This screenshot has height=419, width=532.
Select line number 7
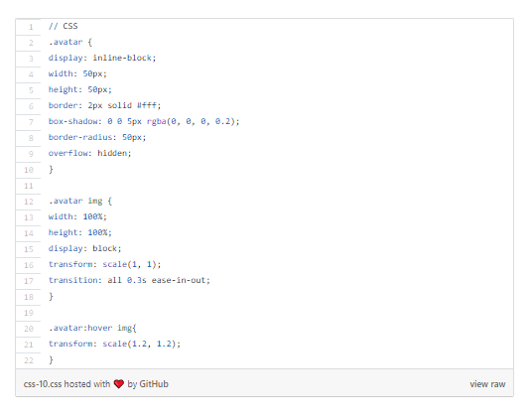tap(31, 122)
